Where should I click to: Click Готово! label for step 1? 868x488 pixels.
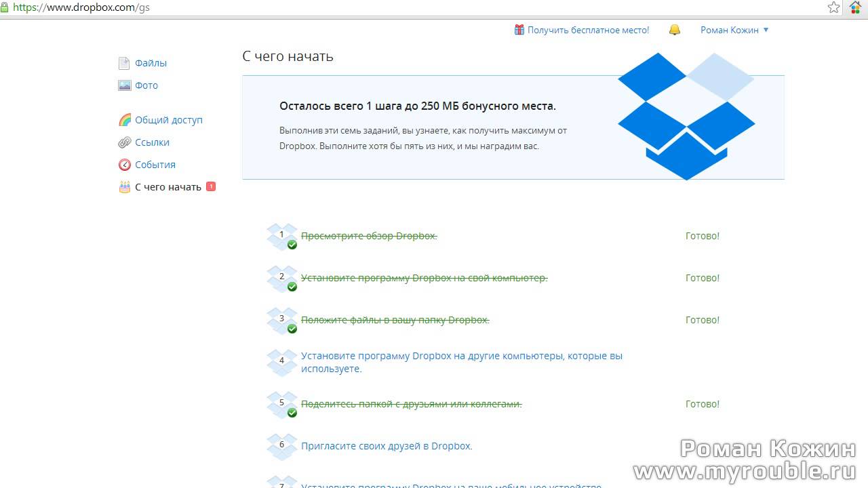[703, 236]
